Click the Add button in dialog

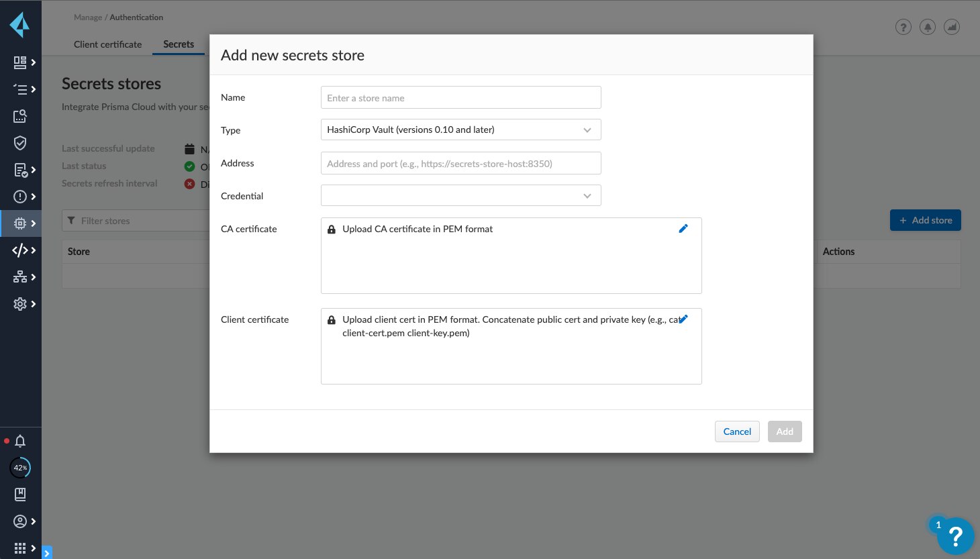coord(785,431)
